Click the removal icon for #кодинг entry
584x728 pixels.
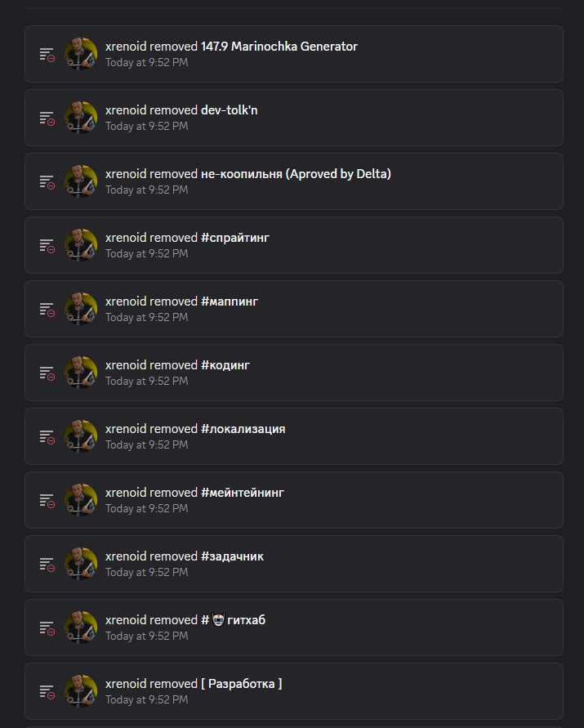(47, 373)
